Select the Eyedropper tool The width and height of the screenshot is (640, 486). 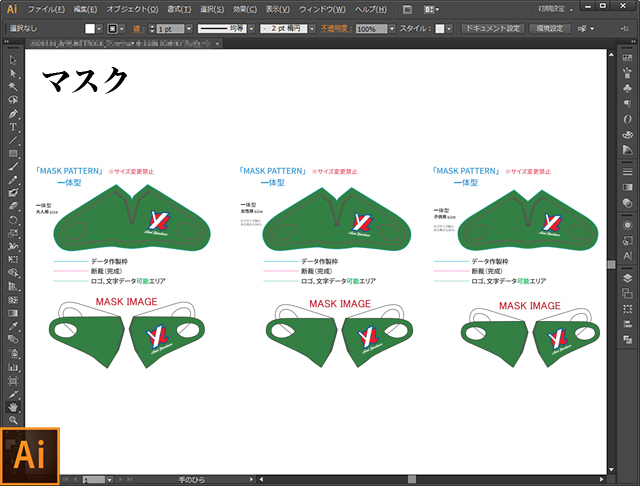coord(13,326)
